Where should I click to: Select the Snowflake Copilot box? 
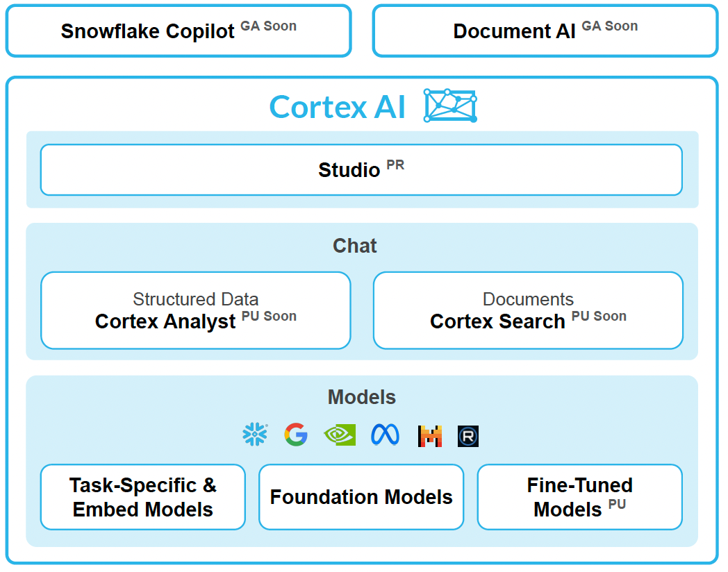point(179,31)
